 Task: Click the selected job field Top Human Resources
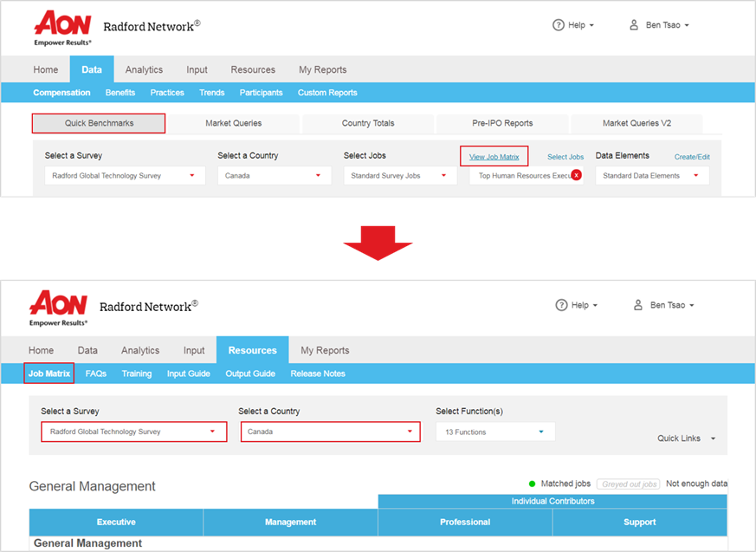[527, 176]
